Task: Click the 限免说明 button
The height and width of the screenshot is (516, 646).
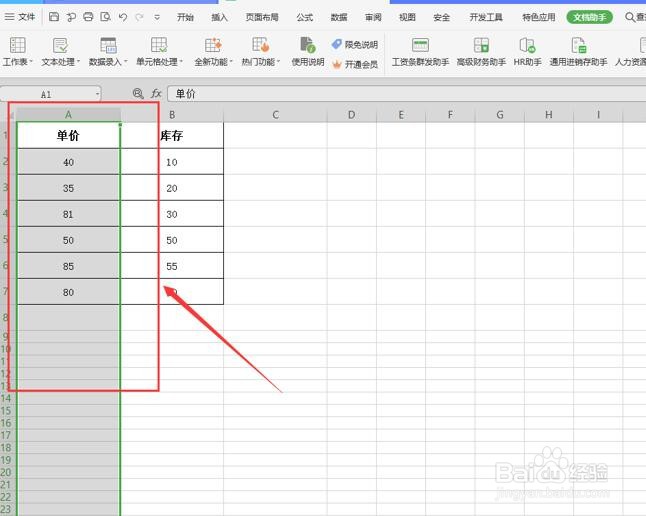Action: (x=355, y=45)
